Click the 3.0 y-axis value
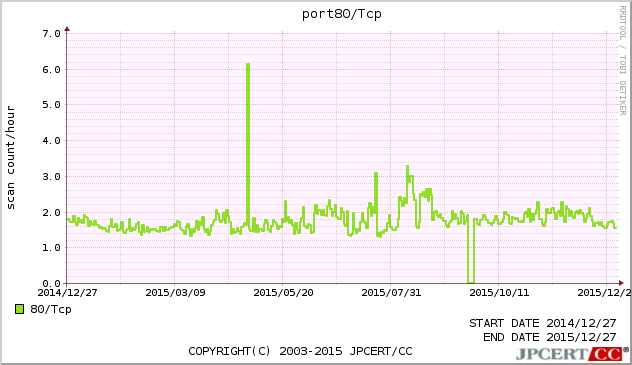 [52, 176]
